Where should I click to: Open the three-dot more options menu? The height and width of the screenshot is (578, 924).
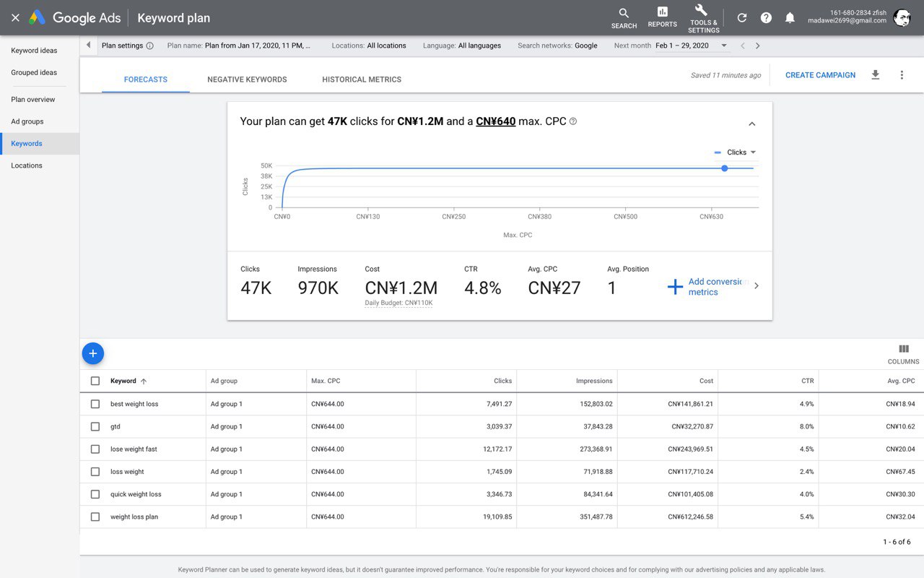click(902, 75)
